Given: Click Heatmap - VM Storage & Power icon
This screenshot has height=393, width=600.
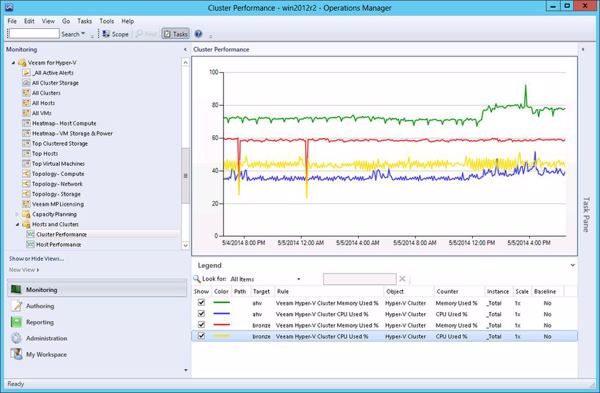Looking at the screenshot, I should coord(26,133).
